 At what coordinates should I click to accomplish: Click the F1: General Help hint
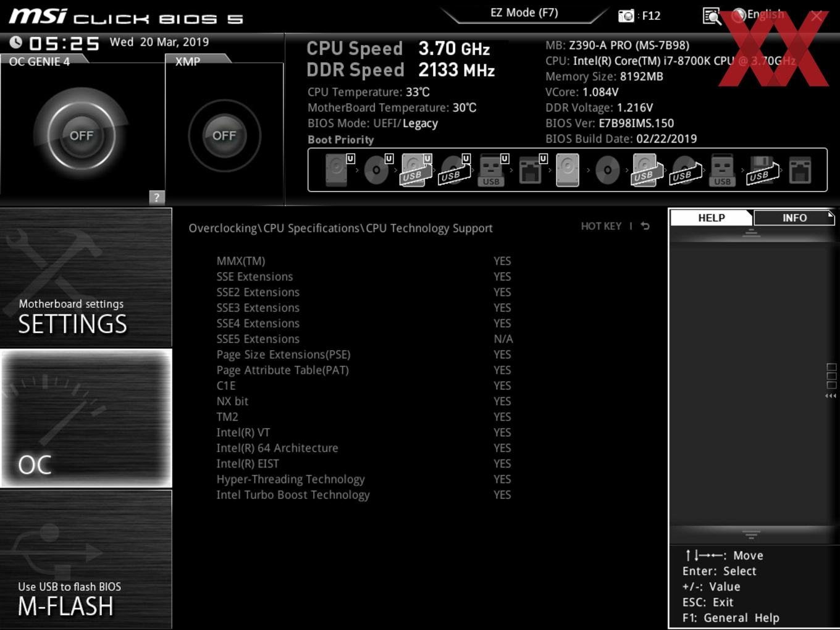pyautogui.click(x=731, y=618)
